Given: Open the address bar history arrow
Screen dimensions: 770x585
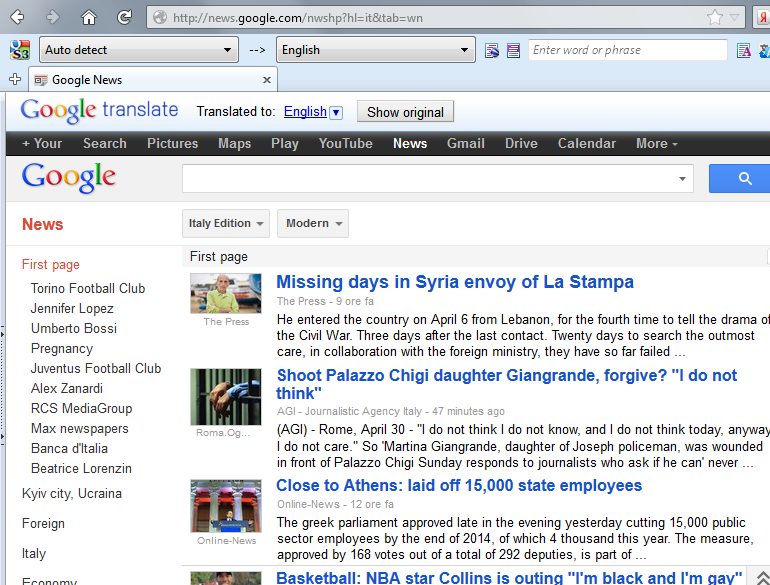Looking at the screenshot, I should pyautogui.click(x=734, y=18).
